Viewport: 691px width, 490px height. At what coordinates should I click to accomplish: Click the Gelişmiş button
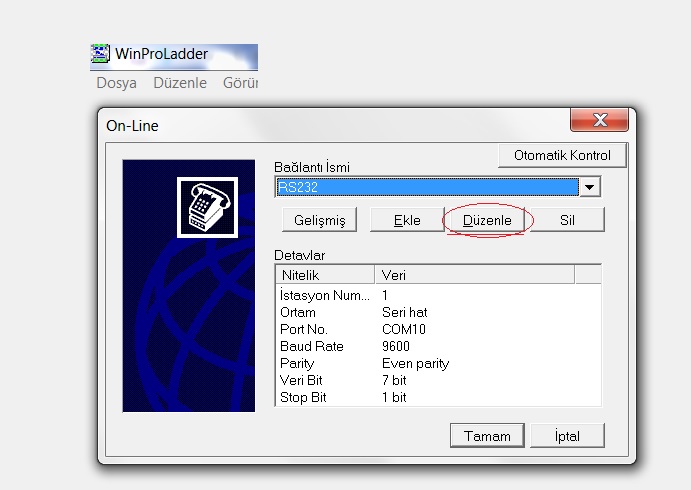319,220
